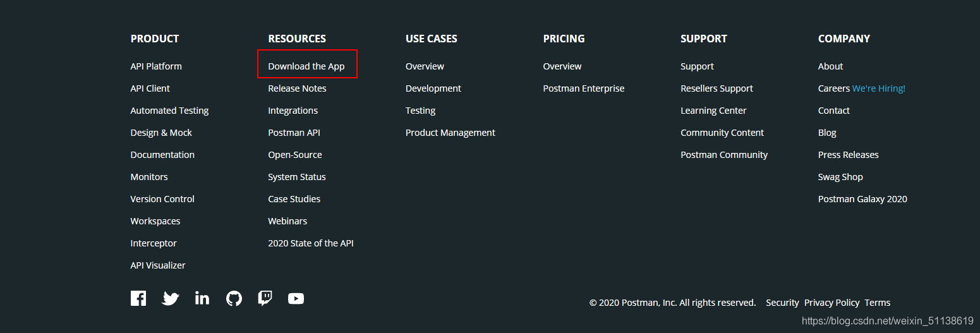
Task: Go to the Product Management link
Action: [451, 133]
